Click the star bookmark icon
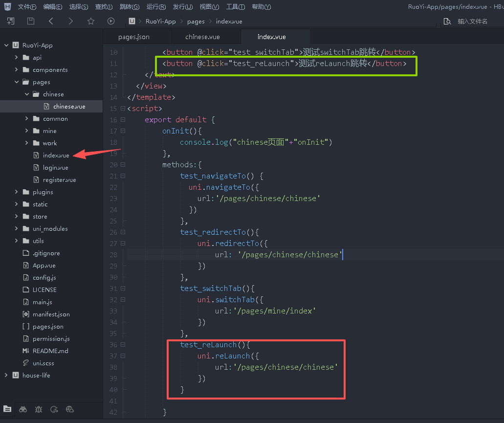The width and height of the screenshot is (504, 423). [x=90, y=21]
